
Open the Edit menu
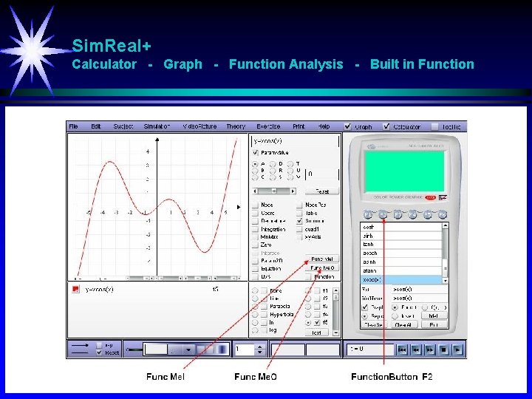tap(96, 126)
